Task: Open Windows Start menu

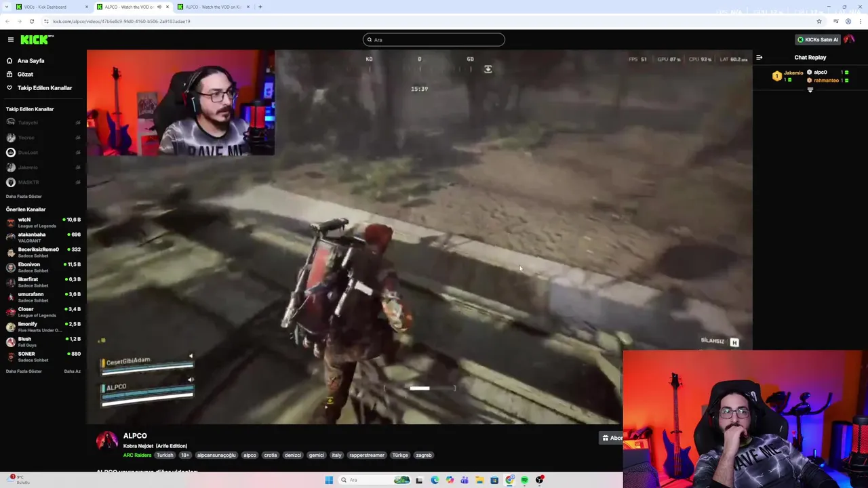Action: click(329, 480)
